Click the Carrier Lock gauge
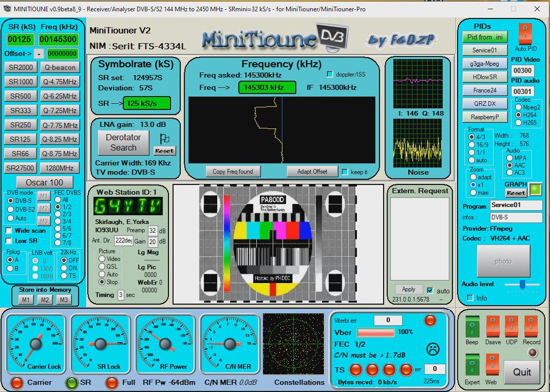550x392 pixels. pos(36,344)
